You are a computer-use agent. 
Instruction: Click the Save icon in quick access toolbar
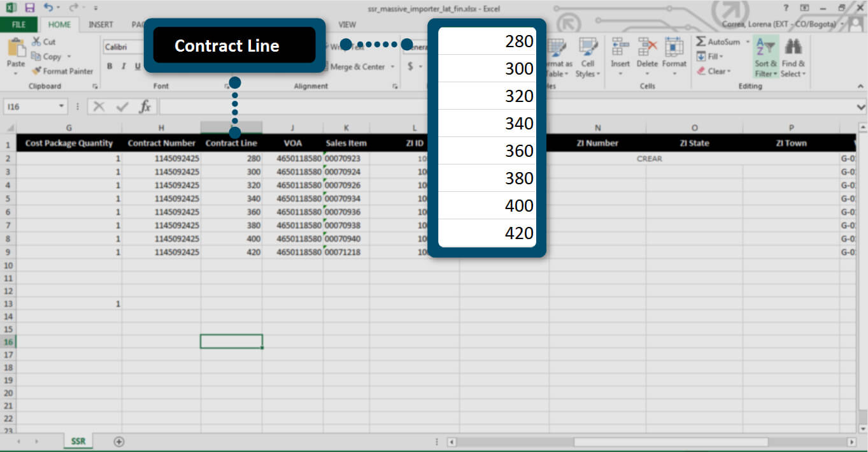click(29, 8)
